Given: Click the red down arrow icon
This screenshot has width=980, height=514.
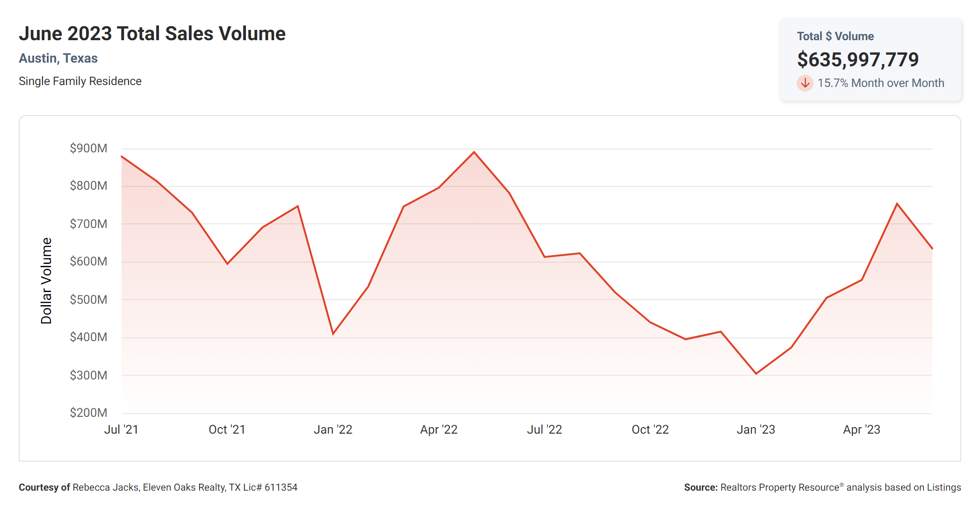Looking at the screenshot, I should click(805, 83).
